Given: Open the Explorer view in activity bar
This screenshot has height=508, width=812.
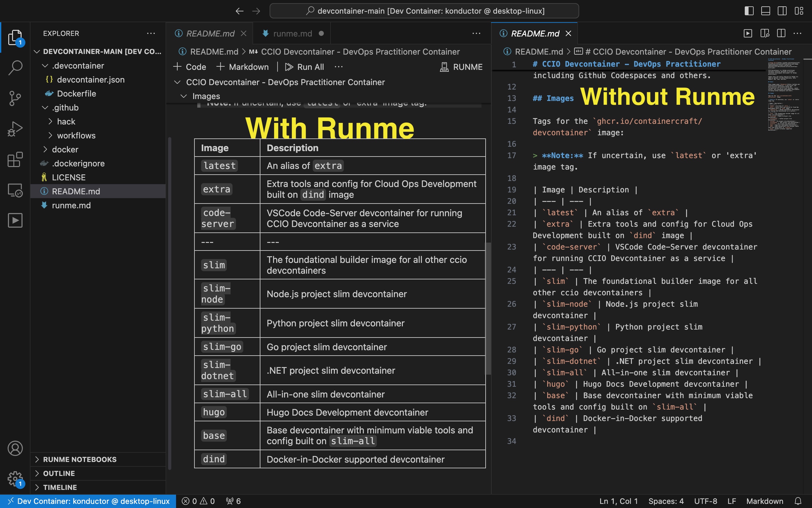Looking at the screenshot, I should [x=15, y=38].
